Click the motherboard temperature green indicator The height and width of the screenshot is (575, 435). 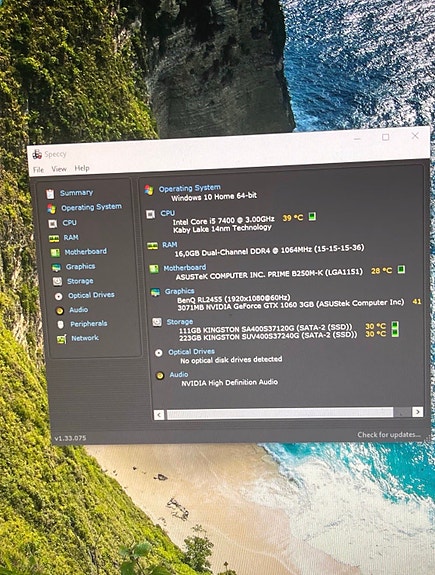[401, 270]
